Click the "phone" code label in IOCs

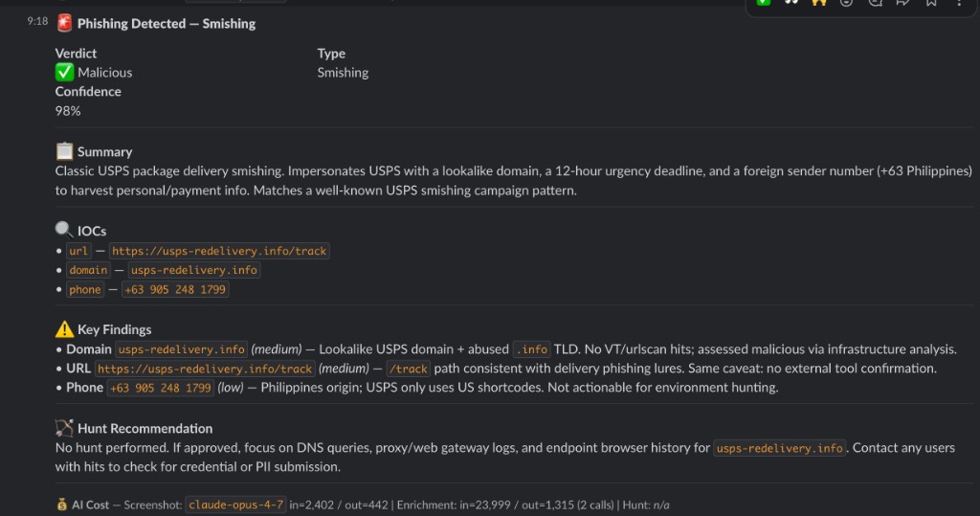pyautogui.click(x=85, y=289)
